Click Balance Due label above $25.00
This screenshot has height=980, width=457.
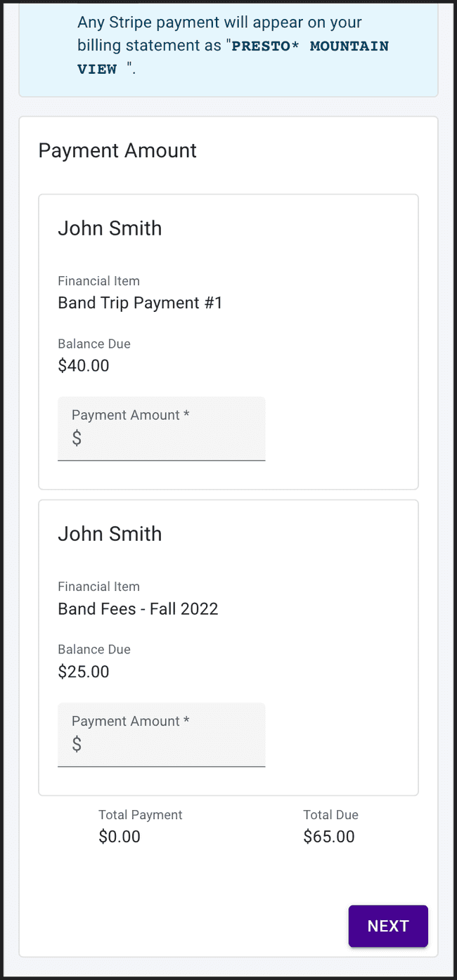[94, 649]
